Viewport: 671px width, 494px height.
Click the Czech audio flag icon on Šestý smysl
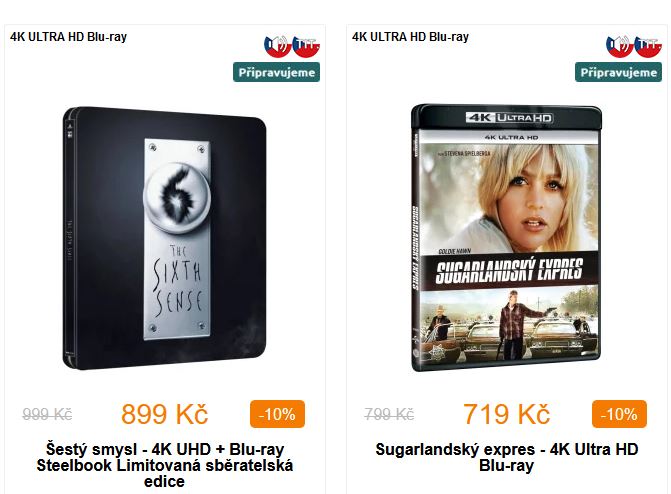pyautogui.click(x=277, y=46)
